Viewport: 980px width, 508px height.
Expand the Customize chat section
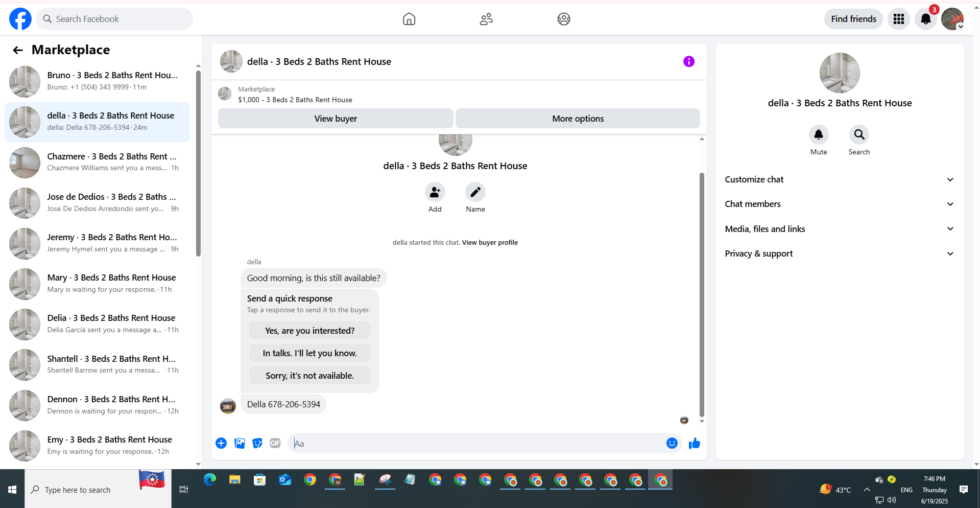(840, 179)
